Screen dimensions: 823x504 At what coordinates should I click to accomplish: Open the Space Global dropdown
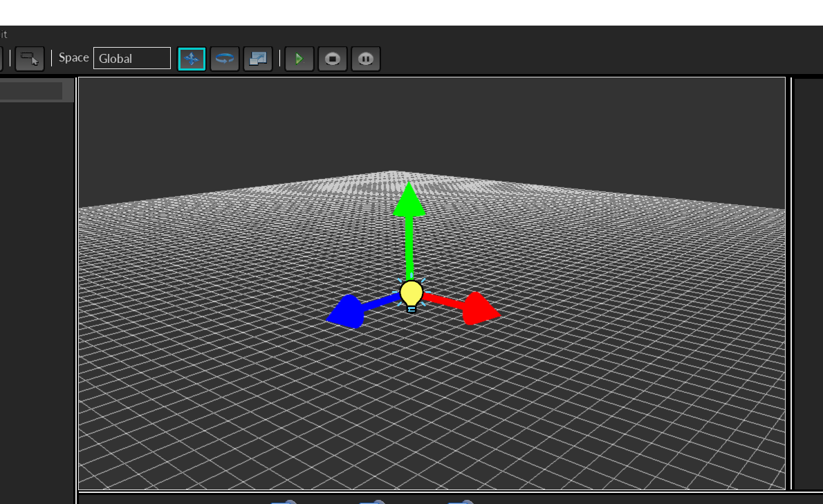click(x=131, y=58)
